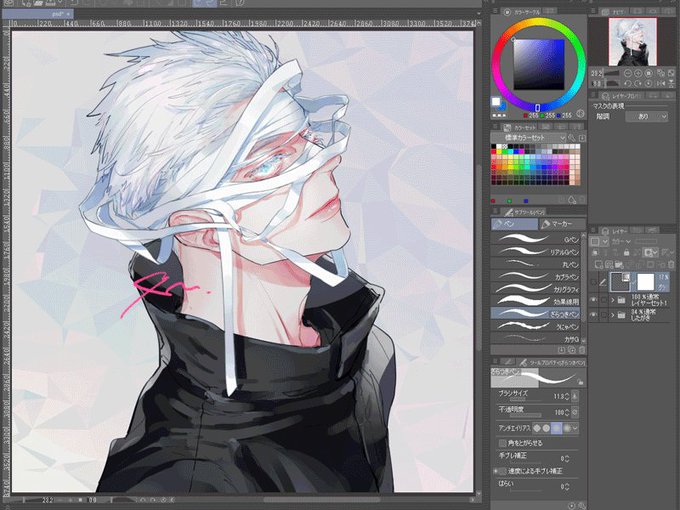Click the tool property lock icon
Image resolution: width=680 pixels, height=510 pixels.
(580, 382)
